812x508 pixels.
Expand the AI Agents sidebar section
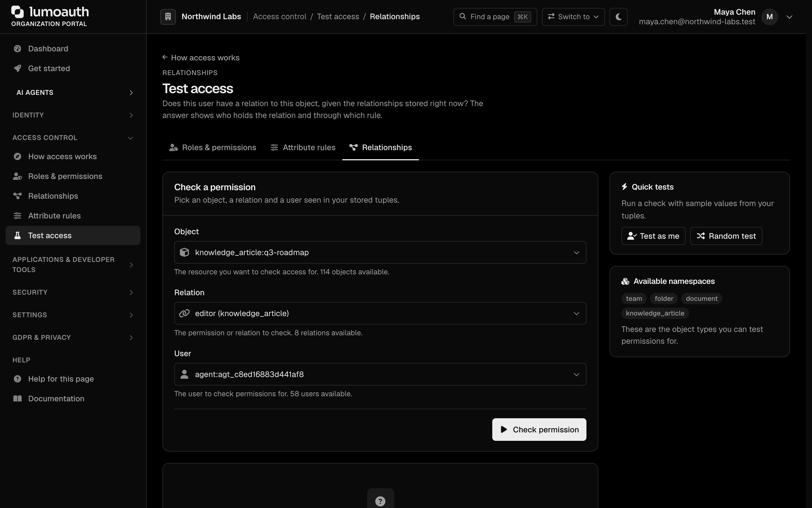coord(73,93)
